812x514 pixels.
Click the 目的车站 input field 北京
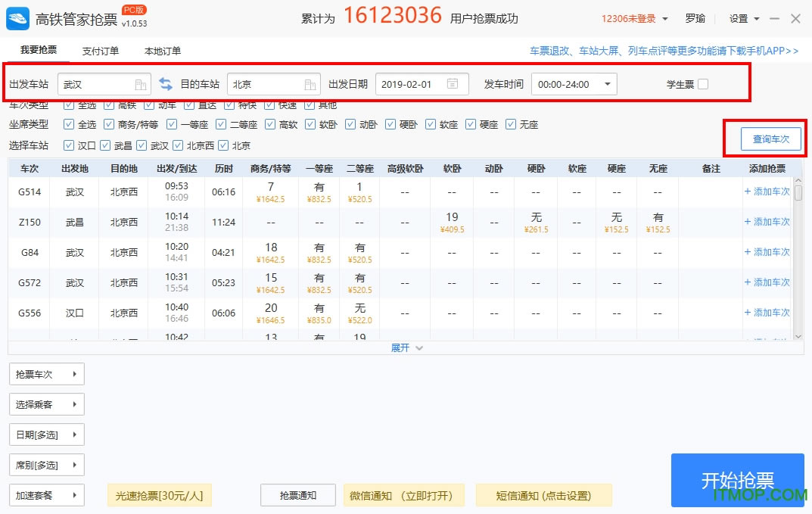(x=274, y=84)
